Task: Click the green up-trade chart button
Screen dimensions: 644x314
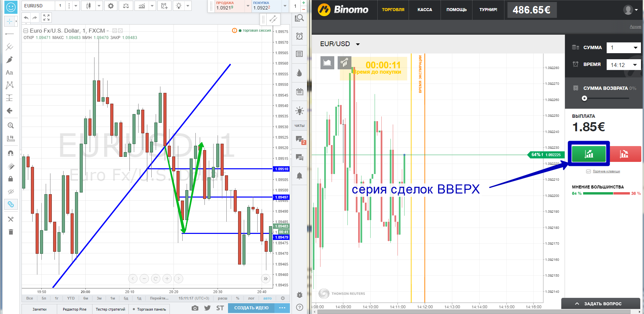Action: [589, 154]
